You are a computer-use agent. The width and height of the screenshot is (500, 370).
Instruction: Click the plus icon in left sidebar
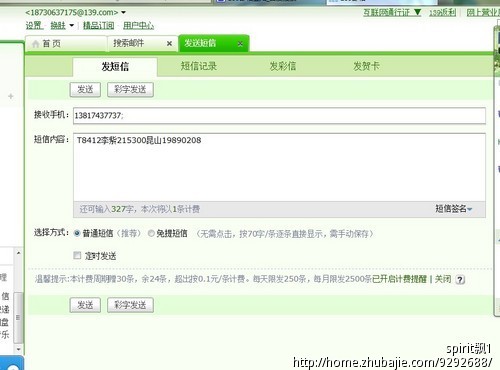tap(11, 96)
